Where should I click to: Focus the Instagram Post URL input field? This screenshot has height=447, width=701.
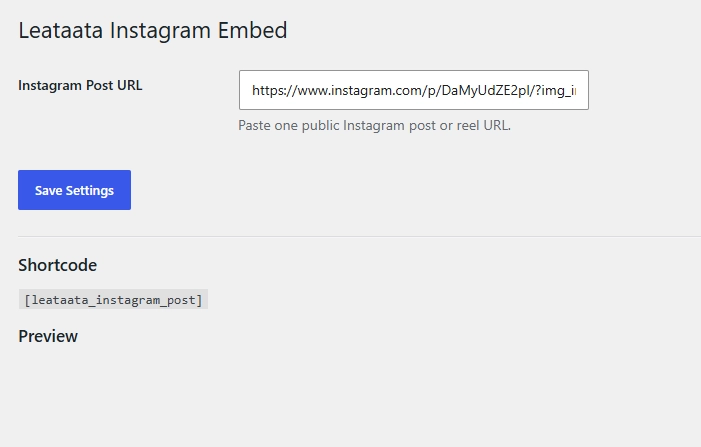pos(414,90)
